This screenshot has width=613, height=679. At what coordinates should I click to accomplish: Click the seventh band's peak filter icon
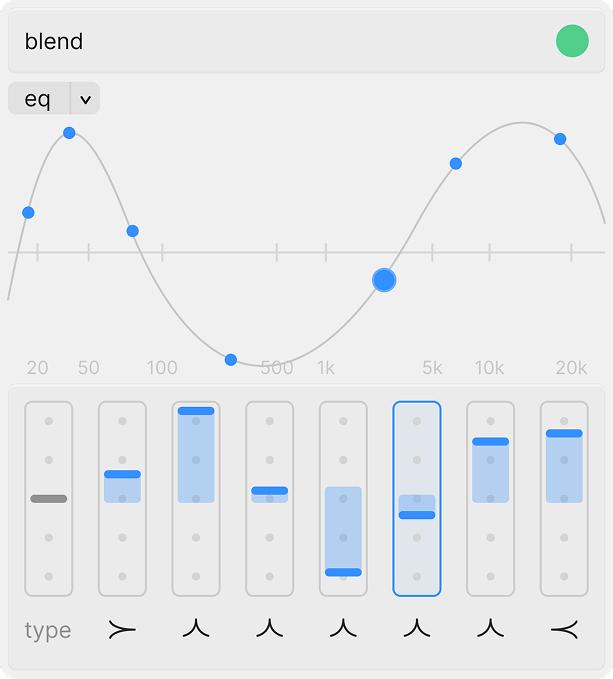coord(490,629)
